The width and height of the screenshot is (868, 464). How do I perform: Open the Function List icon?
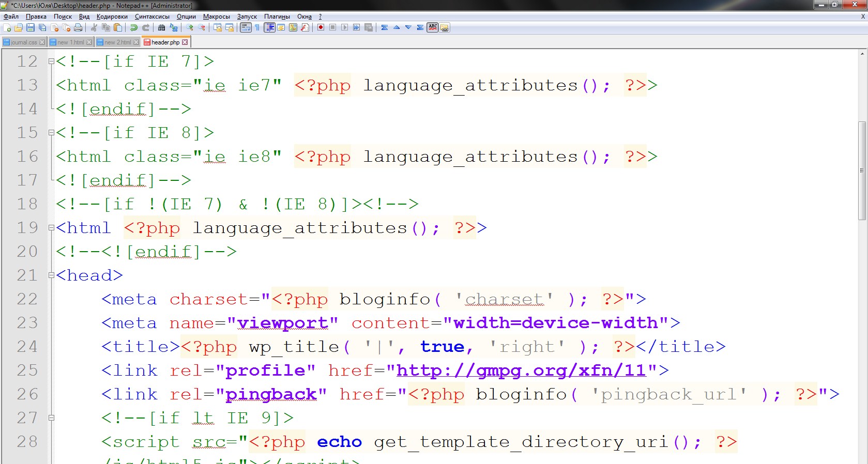pyautogui.click(x=305, y=27)
